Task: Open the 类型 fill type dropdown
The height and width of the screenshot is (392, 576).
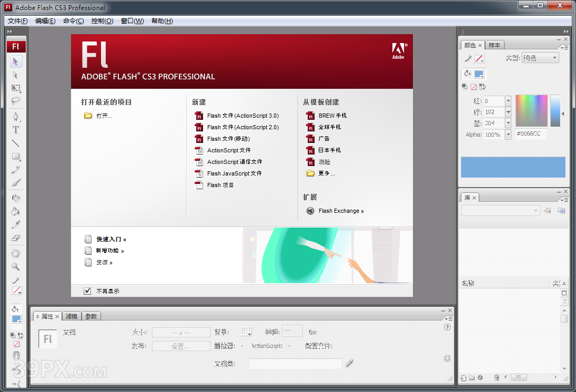Action: [540, 58]
